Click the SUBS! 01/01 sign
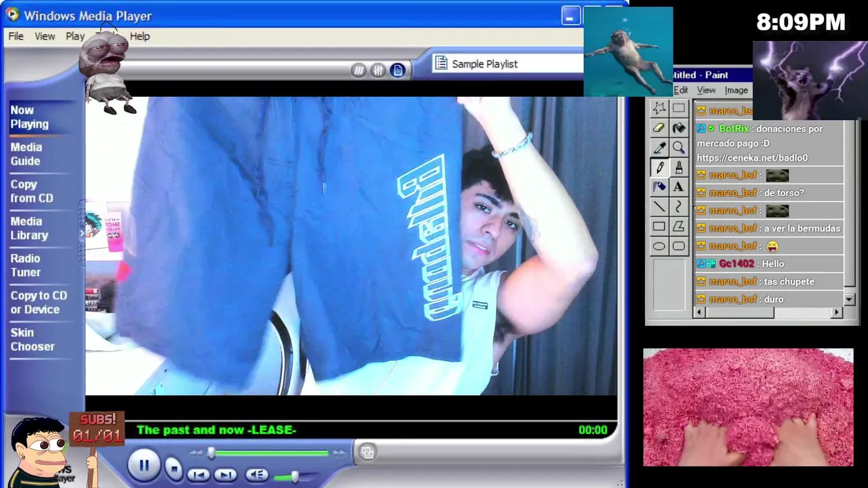Image resolution: width=868 pixels, height=488 pixels. tap(98, 429)
